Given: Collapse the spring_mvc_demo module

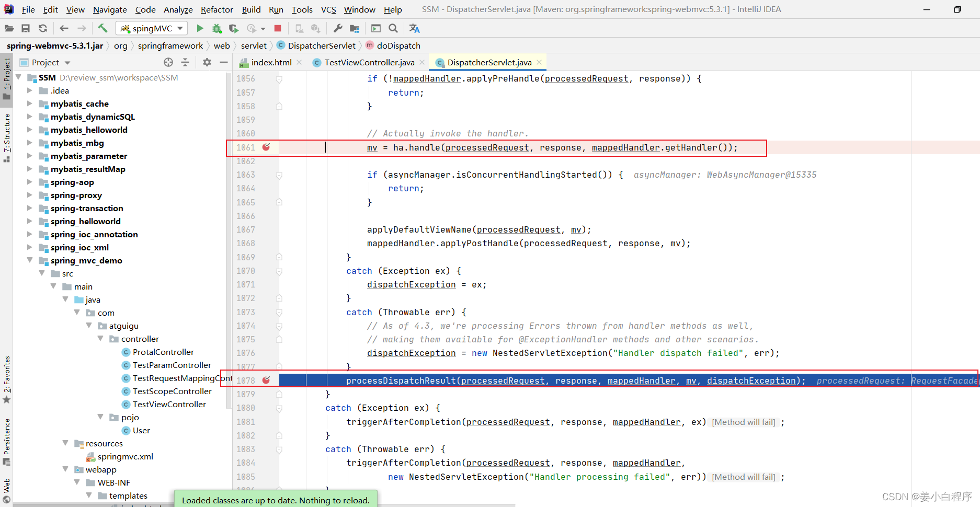Looking at the screenshot, I should [30, 260].
